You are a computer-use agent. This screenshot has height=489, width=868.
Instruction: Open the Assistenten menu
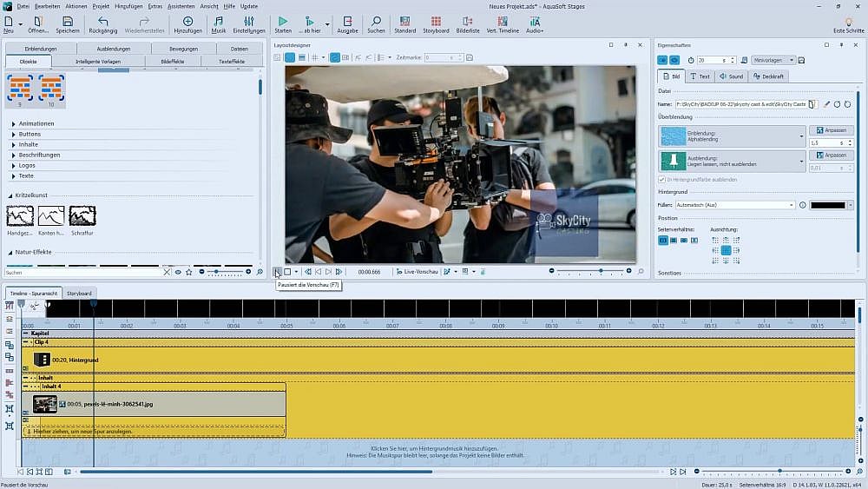(181, 6)
